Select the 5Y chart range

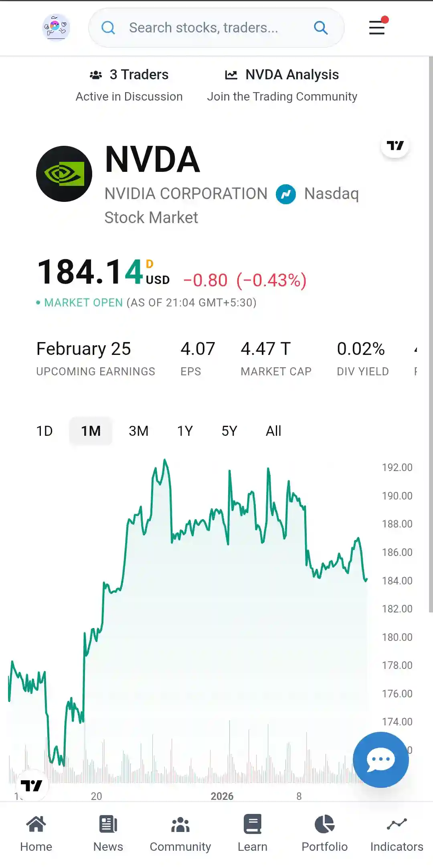coord(229,431)
